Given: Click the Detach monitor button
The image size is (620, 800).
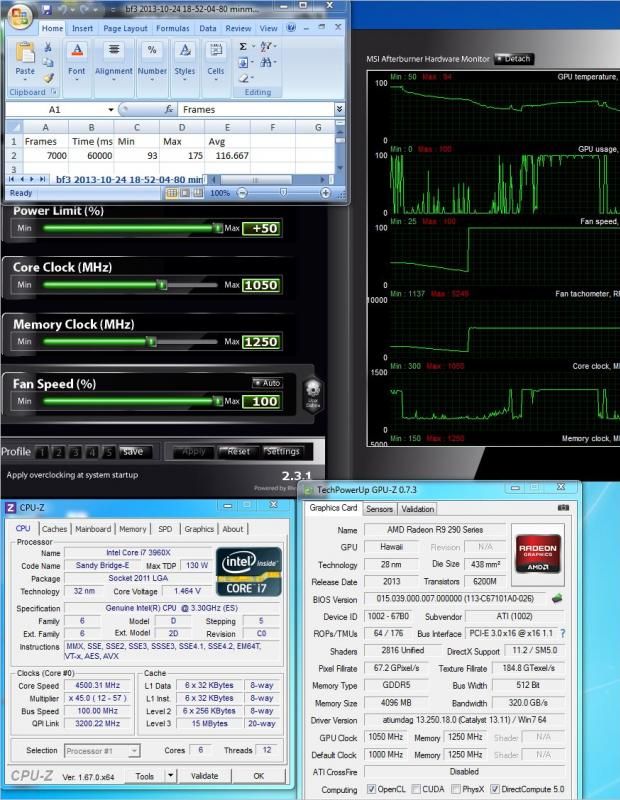Looking at the screenshot, I should click(514, 59).
